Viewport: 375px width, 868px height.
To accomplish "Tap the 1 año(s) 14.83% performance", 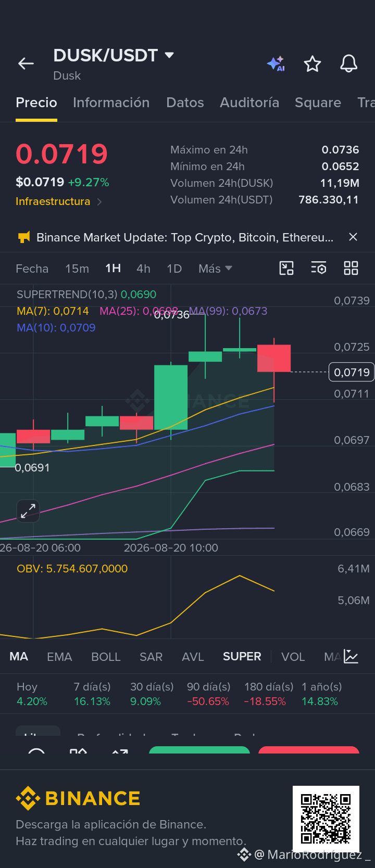I will [x=322, y=694].
